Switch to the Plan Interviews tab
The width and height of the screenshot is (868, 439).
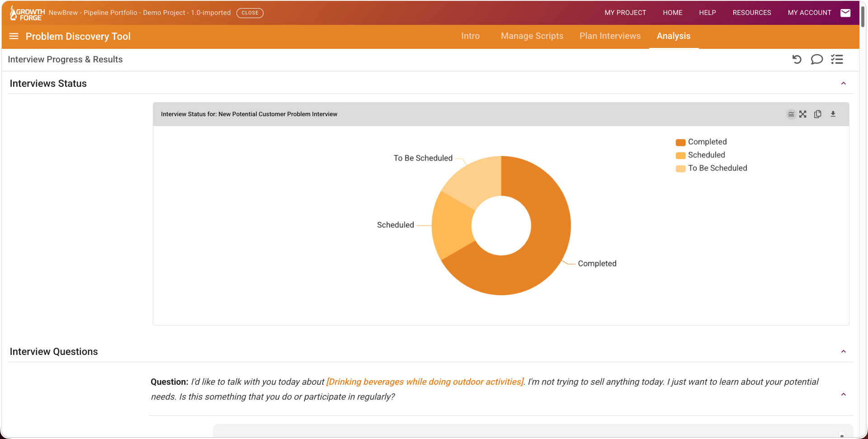610,36
